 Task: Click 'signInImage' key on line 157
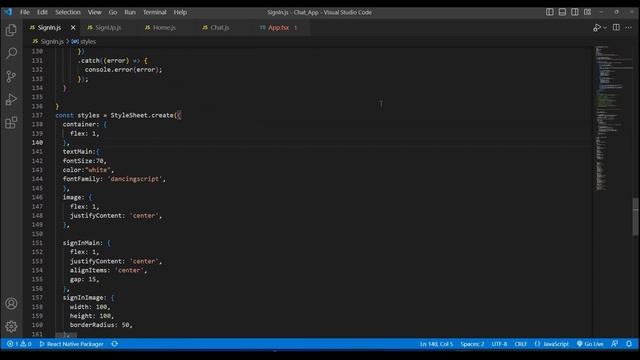click(x=83, y=298)
